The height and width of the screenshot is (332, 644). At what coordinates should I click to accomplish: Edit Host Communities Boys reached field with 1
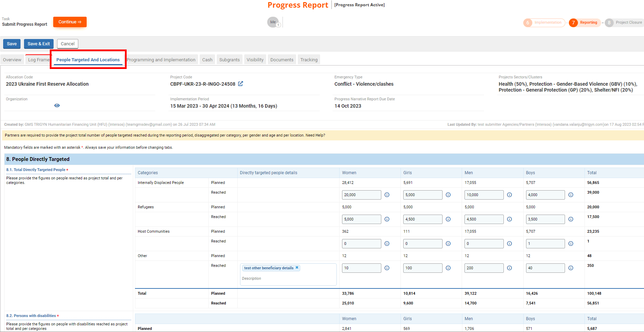546,244
